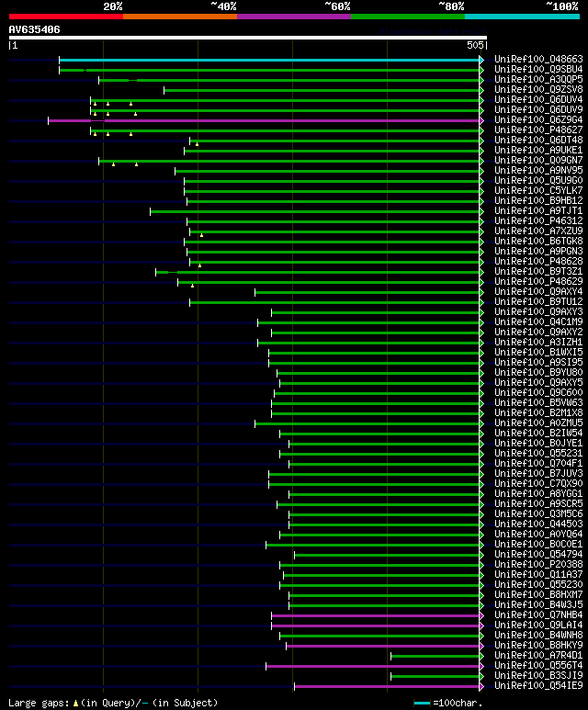588x710 pixels.
Task: Click the UniRef100_Q6DUV9 label
Action: 538,109
